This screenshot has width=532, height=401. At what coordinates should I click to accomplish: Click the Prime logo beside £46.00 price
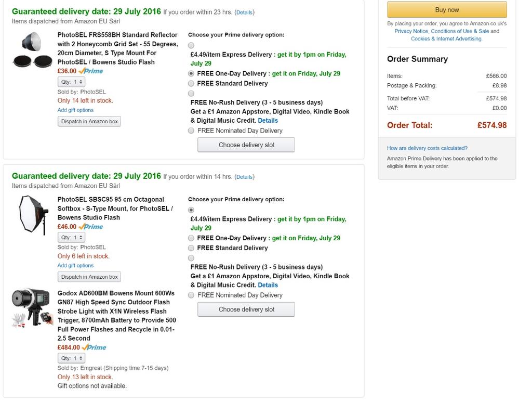(91, 227)
